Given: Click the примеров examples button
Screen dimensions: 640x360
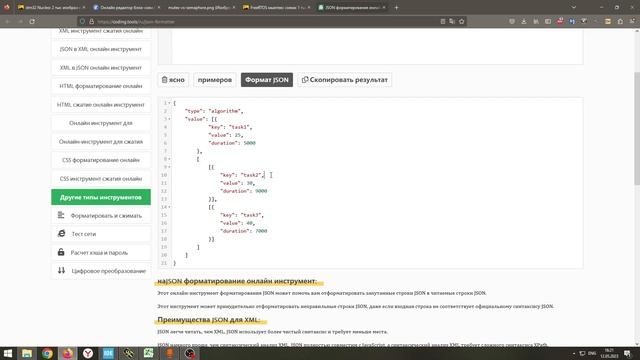Looking at the screenshot, I should 215,80.
